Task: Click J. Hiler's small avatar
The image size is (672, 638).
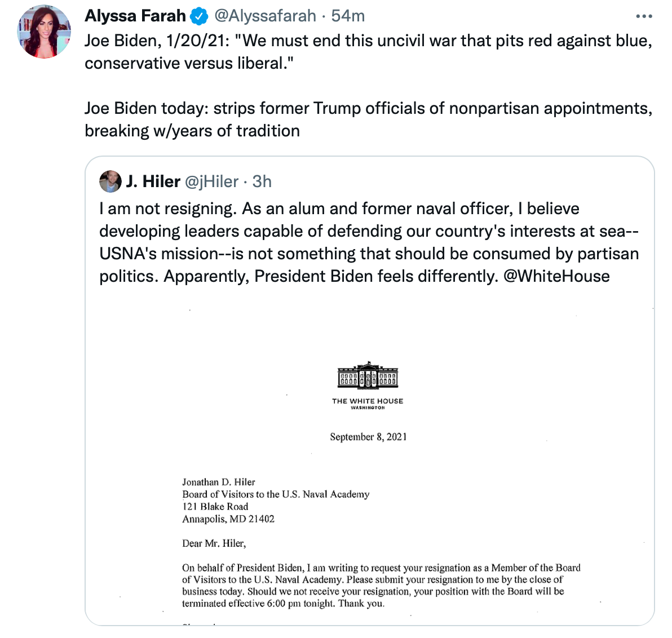Action: 110,181
